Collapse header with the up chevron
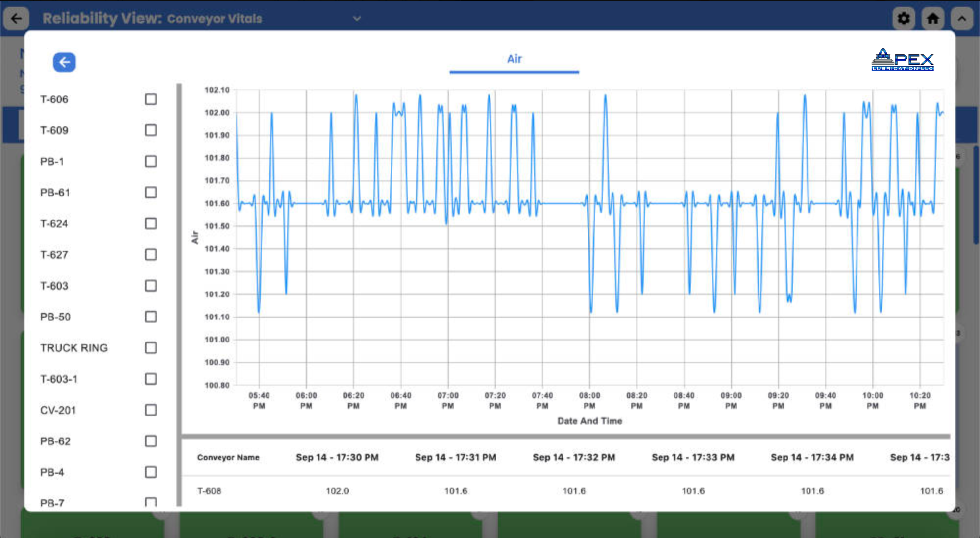Screen dimensions: 980x538 961,19
